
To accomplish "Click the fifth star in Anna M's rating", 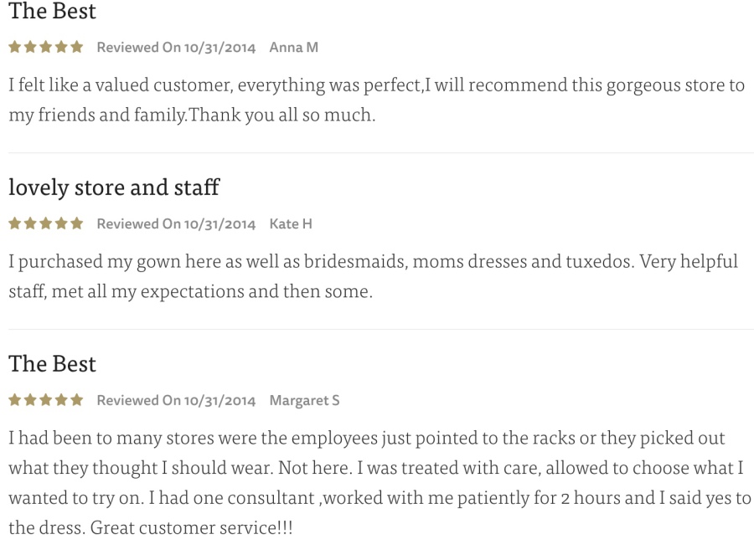I will coord(77,47).
